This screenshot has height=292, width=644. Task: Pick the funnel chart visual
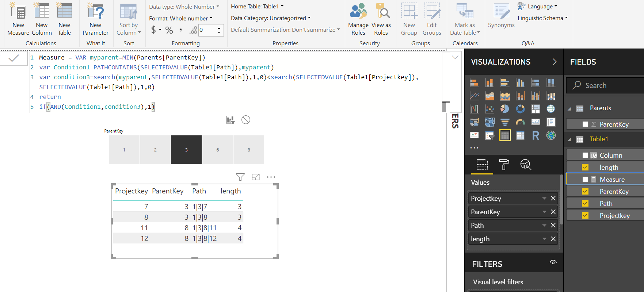coord(505,122)
